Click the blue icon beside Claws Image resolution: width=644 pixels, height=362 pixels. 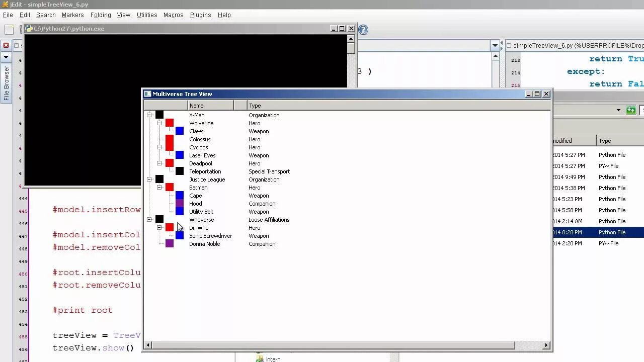pos(180,131)
